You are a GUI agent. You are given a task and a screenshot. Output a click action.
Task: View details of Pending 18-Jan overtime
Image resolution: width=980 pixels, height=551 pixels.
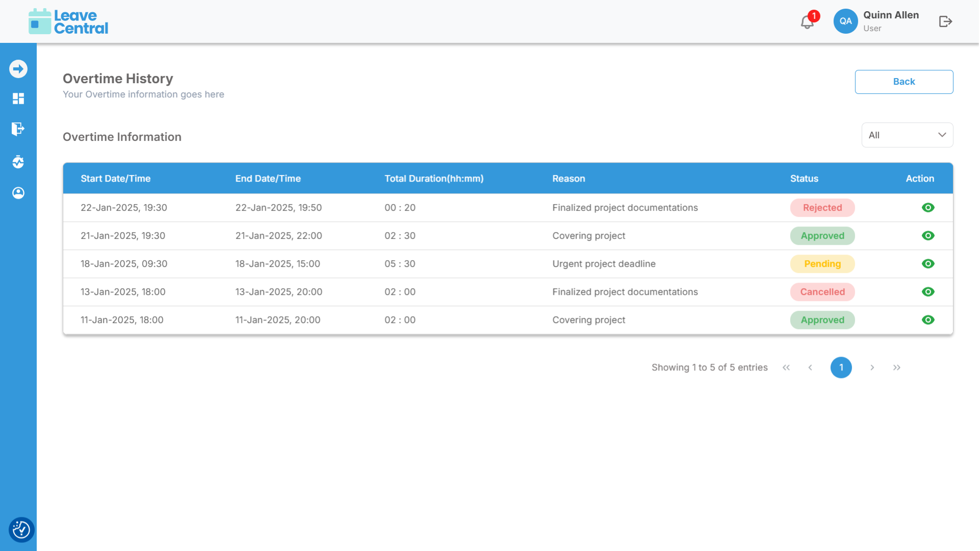click(928, 264)
